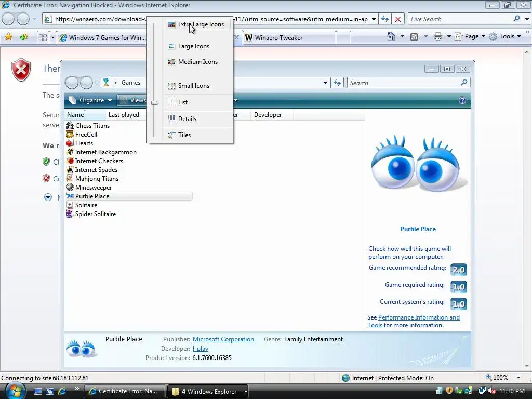This screenshot has width=532, height=399.
Task: Click the taskbar clock 11:30 PM
Action: pos(512,391)
